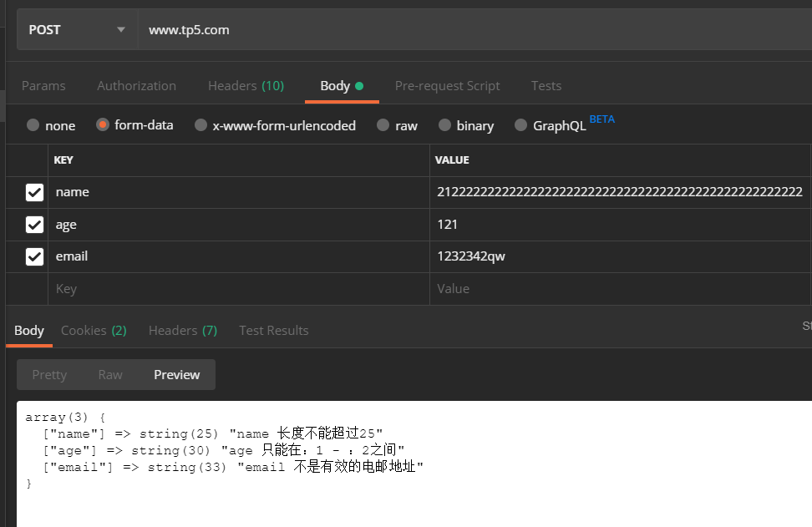This screenshot has height=527, width=812.
Task: Uncheck the name parameter checkbox
Action: click(x=35, y=193)
